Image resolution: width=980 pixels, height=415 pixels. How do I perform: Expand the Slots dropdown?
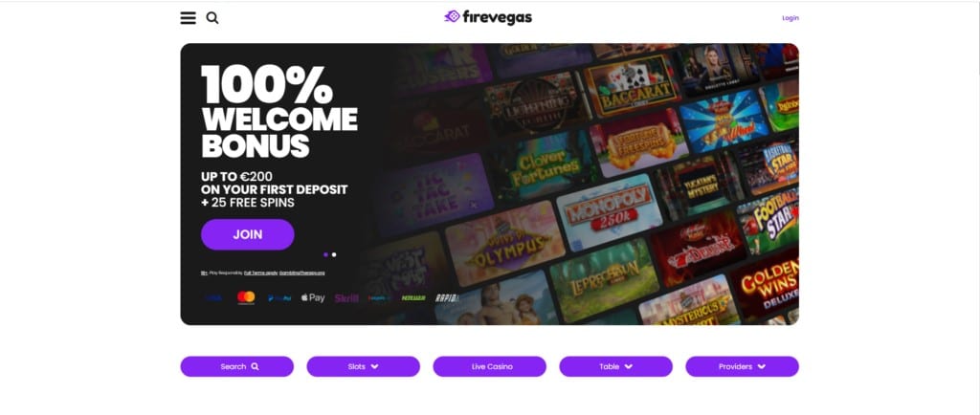pyautogui.click(x=363, y=366)
